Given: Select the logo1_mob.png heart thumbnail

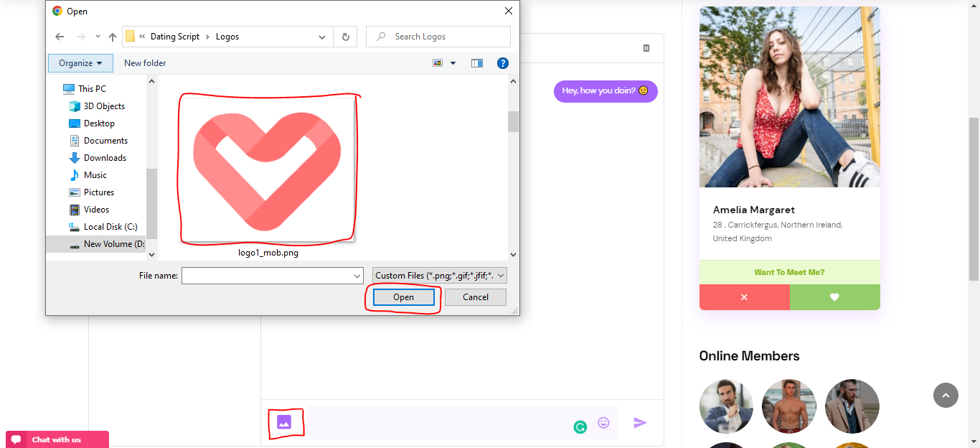Looking at the screenshot, I should (x=267, y=169).
